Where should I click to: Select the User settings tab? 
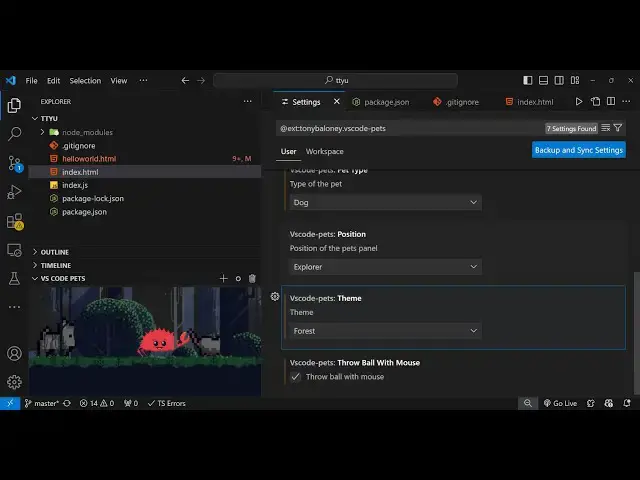[x=288, y=151]
